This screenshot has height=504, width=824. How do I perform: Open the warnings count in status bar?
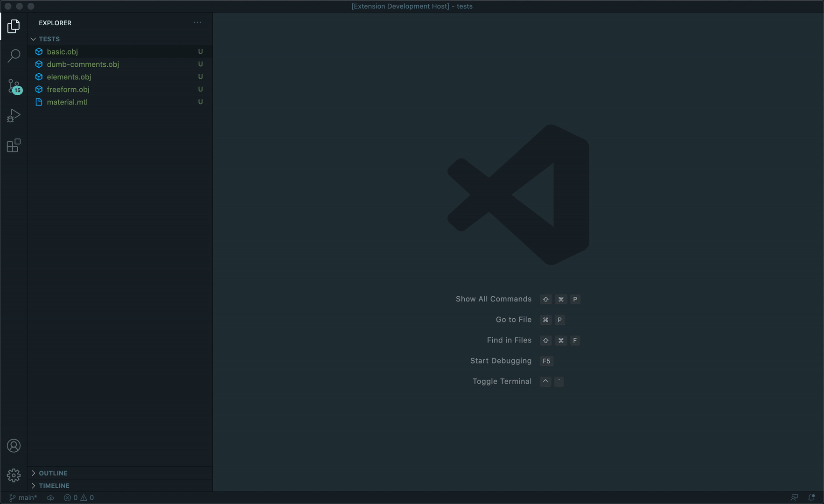pyautogui.click(x=87, y=497)
